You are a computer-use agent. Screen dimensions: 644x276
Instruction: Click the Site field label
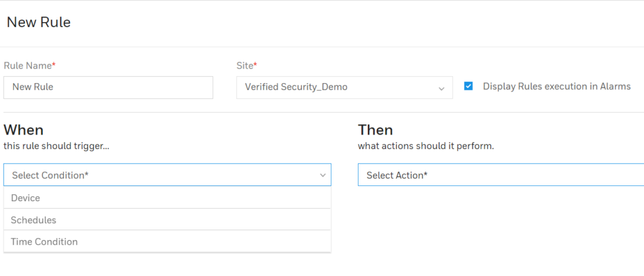[x=245, y=65]
